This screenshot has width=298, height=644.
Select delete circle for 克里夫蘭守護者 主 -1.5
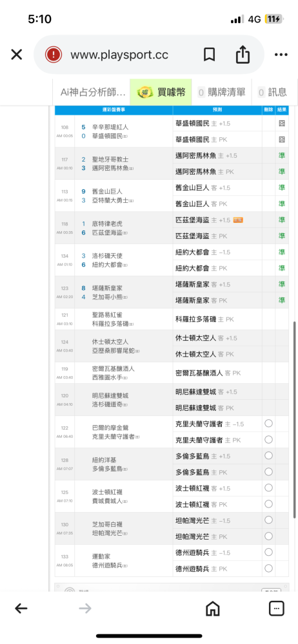pyautogui.click(x=269, y=424)
